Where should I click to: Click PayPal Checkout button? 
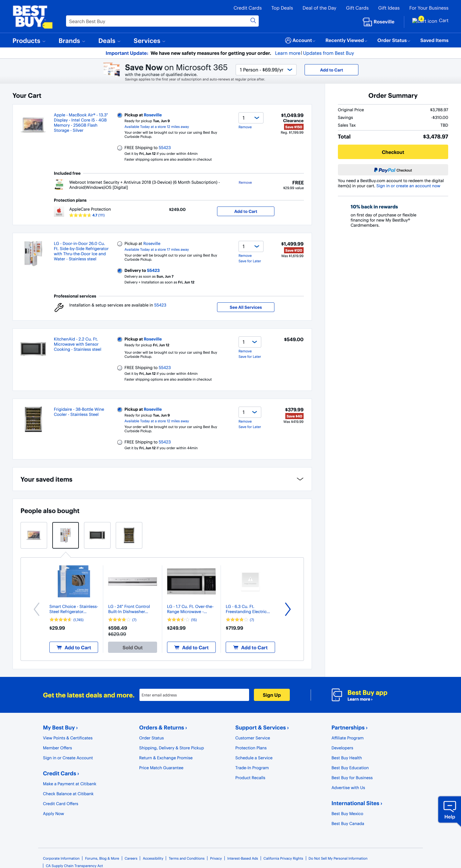pos(393,170)
